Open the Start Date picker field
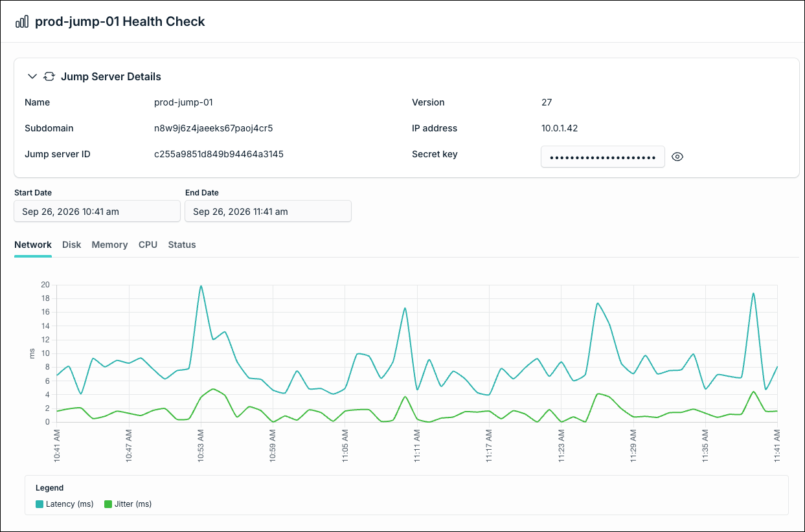Image resolution: width=805 pixels, height=532 pixels. pyautogui.click(x=97, y=211)
